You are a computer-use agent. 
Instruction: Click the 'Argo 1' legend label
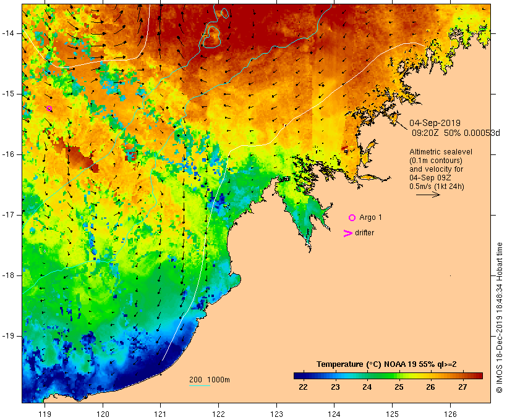click(x=370, y=217)
